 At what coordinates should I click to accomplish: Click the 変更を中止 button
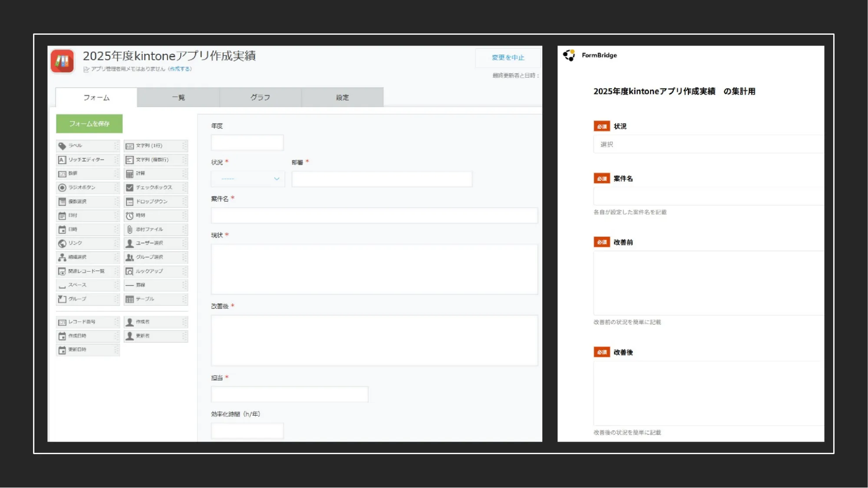coord(508,58)
